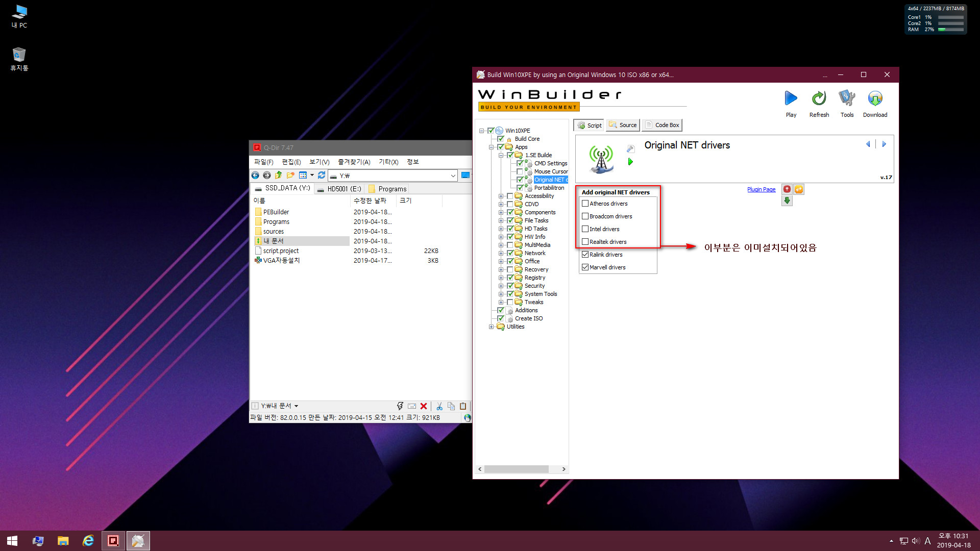Select PEBuilder folder in Q-Dir

[x=276, y=212]
